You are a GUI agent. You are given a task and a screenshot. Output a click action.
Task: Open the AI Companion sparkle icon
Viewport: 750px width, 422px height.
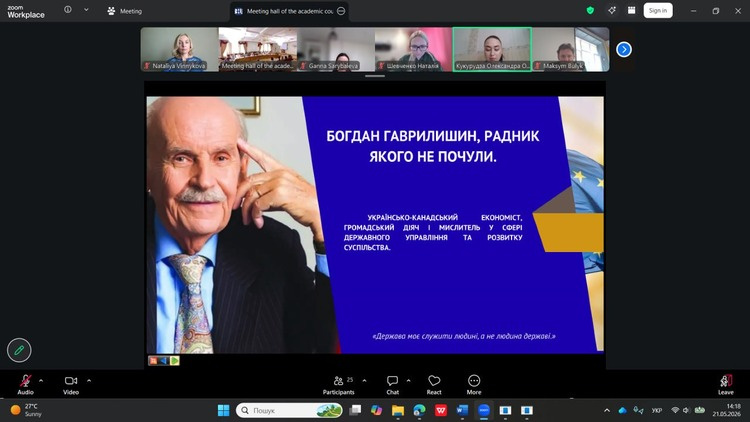(x=612, y=11)
